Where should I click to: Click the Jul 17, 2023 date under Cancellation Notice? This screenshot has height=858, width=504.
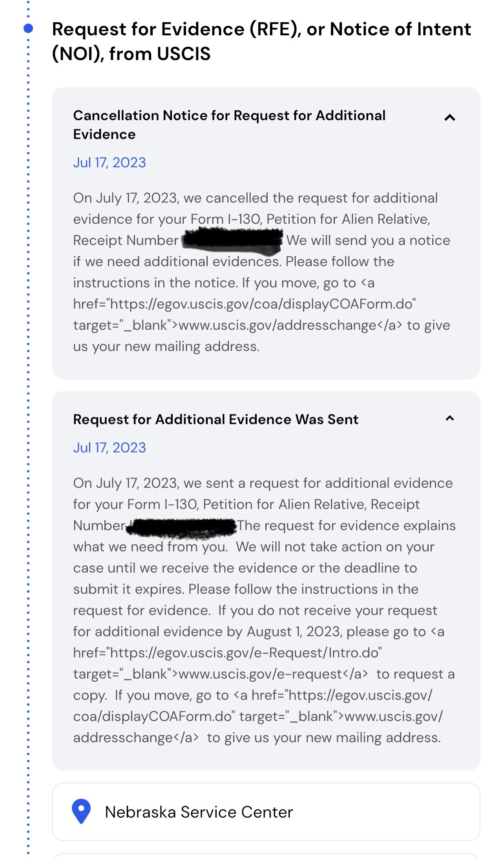coord(110,162)
